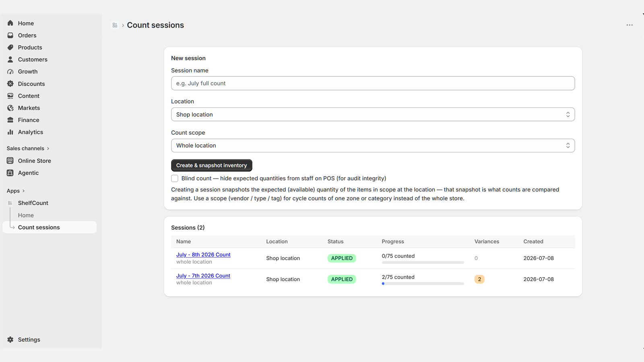Click the 0 variances value in July - 8th row

point(476,258)
